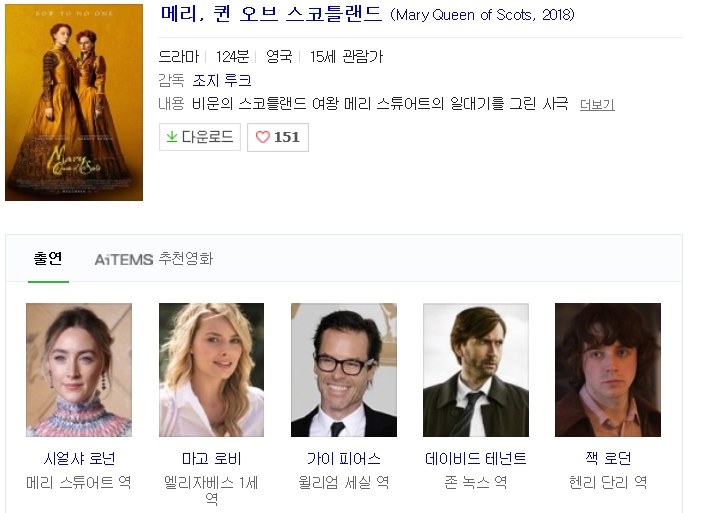The image size is (720, 513).
Task: View 잭 로던's photo
Action: (608, 370)
